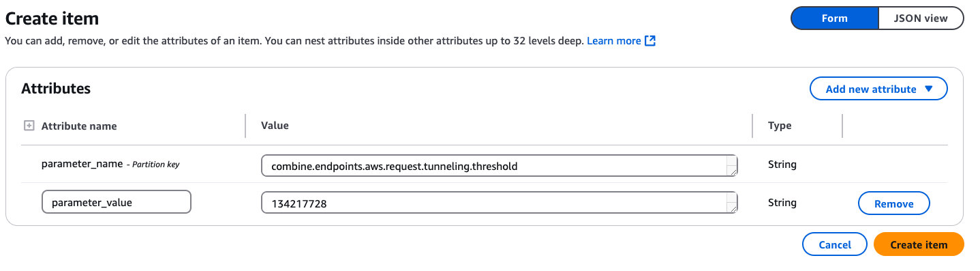The width and height of the screenshot is (980, 271).
Task: Cancel the item creation
Action: 835,244
